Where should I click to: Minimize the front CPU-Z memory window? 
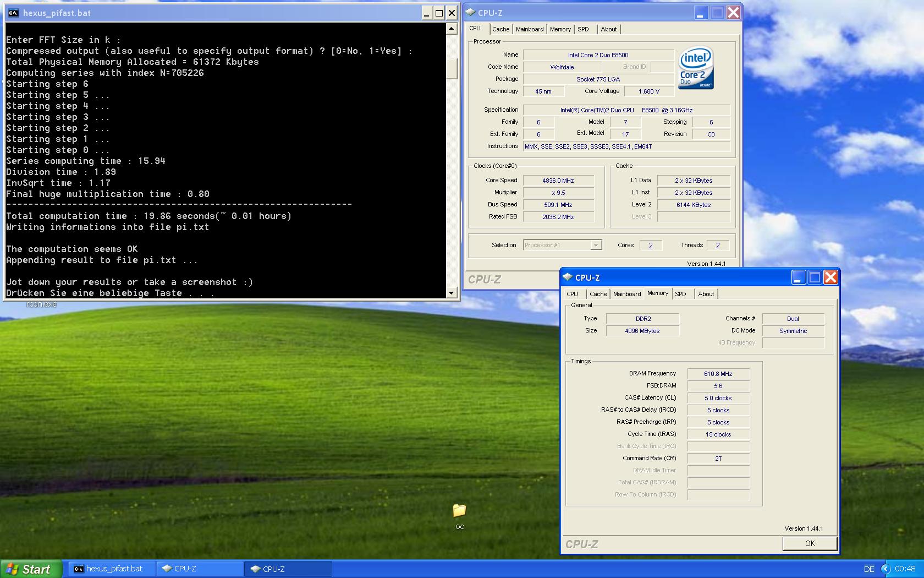(x=798, y=277)
